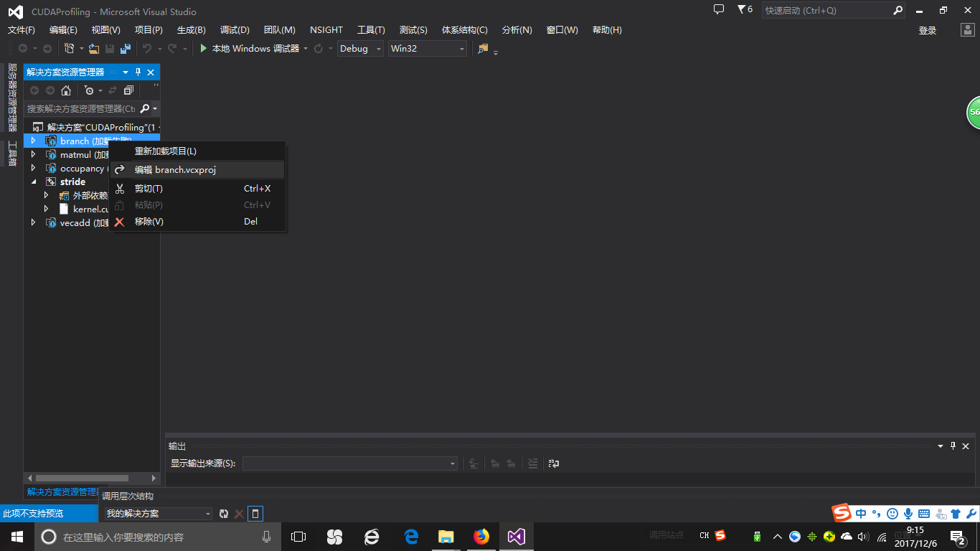Close the 输出 Output panel
The height and width of the screenshot is (551, 980).
tap(966, 446)
